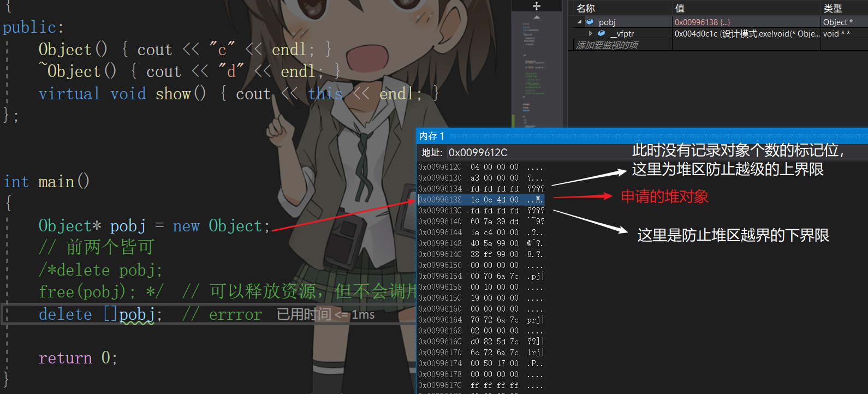Click 'Object* pobj = new Object;' line

click(x=154, y=226)
